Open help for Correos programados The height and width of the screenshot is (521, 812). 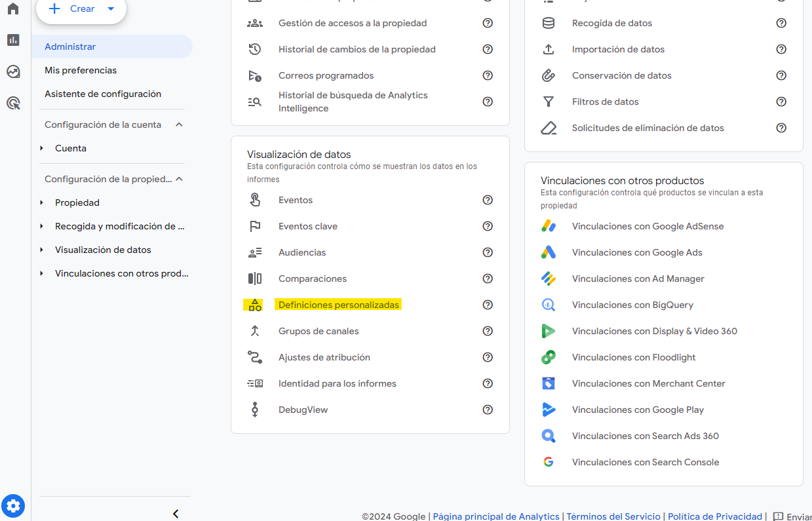[488, 75]
